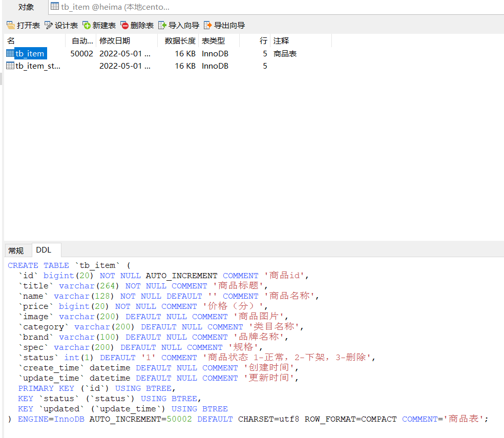Click the `category` column definition line

pos(161,327)
